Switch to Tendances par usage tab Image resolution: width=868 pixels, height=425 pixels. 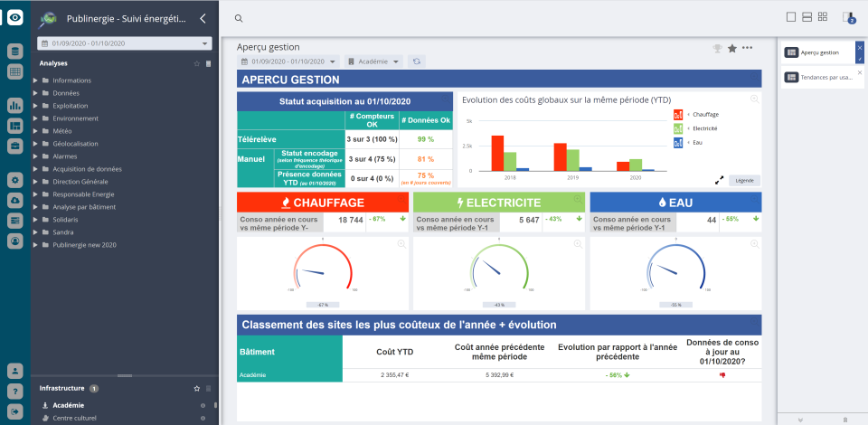point(818,77)
